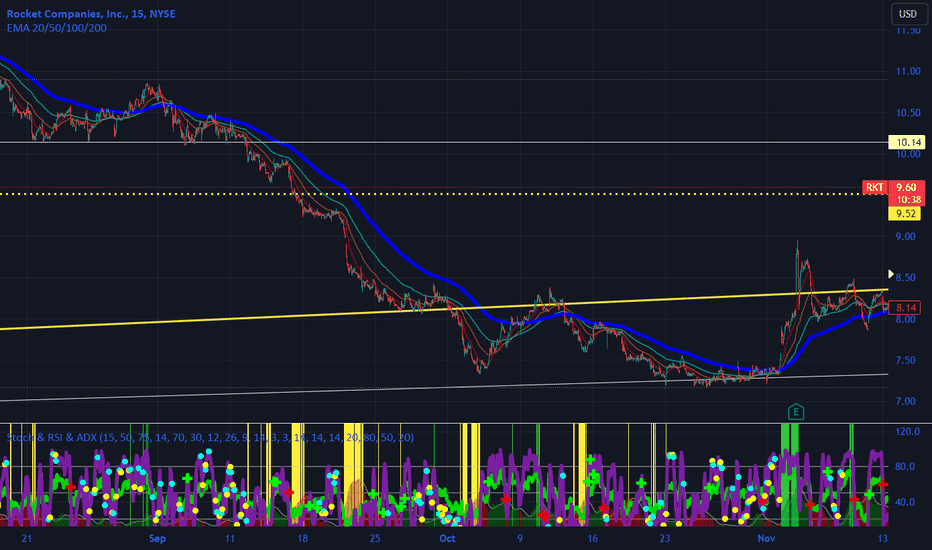Select the 10.14 price line label
This screenshot has width=932, height=550.
pyautogui.click(x=907, y=142)
